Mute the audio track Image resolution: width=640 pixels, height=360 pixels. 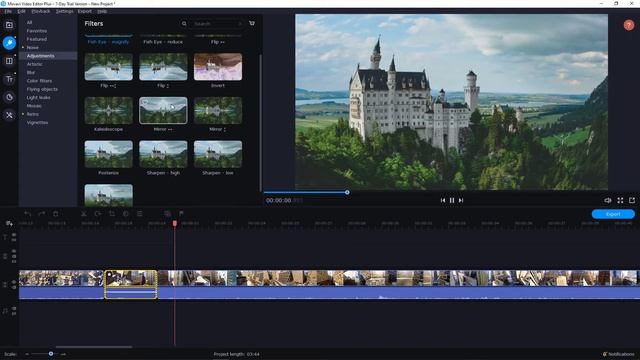point(14,309)
